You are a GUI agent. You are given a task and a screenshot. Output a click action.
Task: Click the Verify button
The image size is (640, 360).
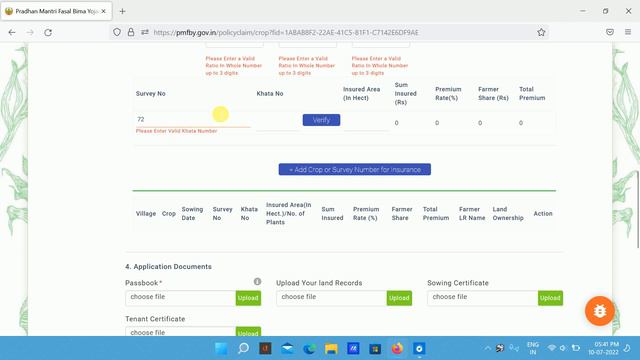[321, 120]
